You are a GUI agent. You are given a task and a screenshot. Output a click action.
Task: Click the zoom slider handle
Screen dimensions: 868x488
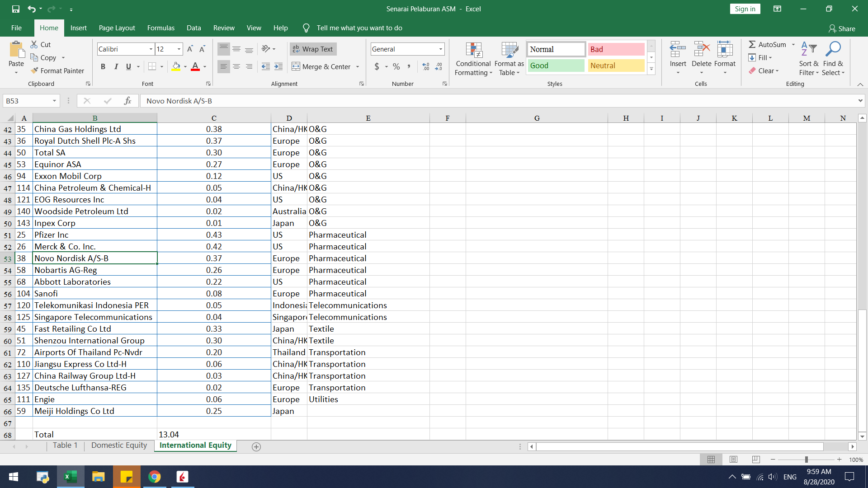[x=806, y=459]
